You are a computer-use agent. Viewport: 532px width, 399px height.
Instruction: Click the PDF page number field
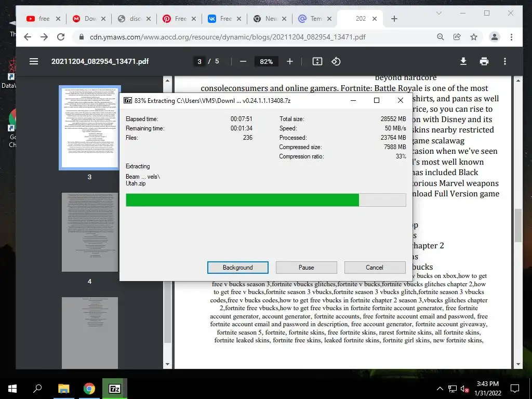199,61
